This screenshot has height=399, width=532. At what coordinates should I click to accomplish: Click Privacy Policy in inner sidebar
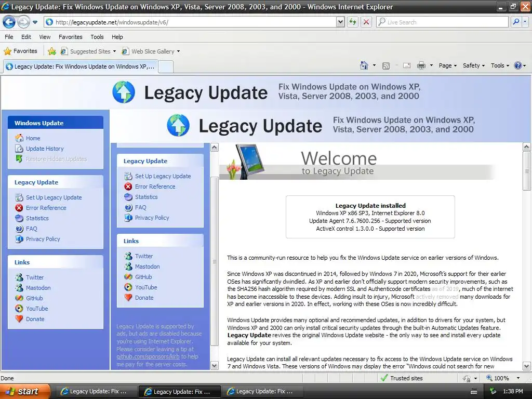pos(152,218)
